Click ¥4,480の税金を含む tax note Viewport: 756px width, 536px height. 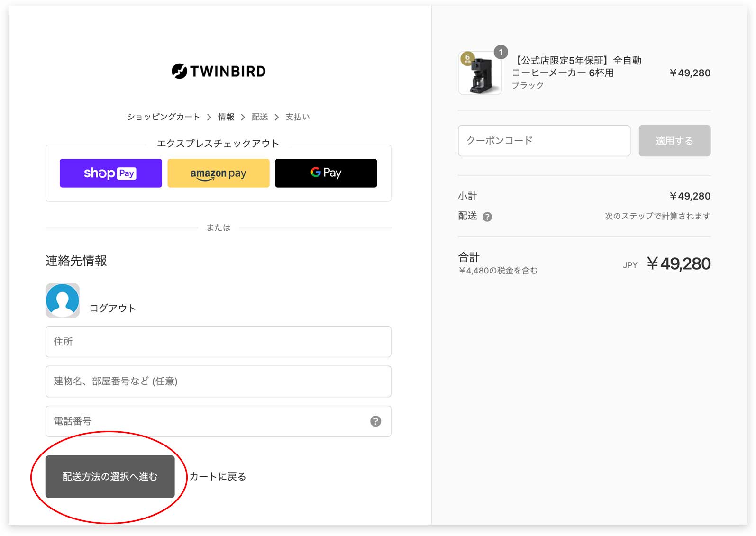pos(498,271)
